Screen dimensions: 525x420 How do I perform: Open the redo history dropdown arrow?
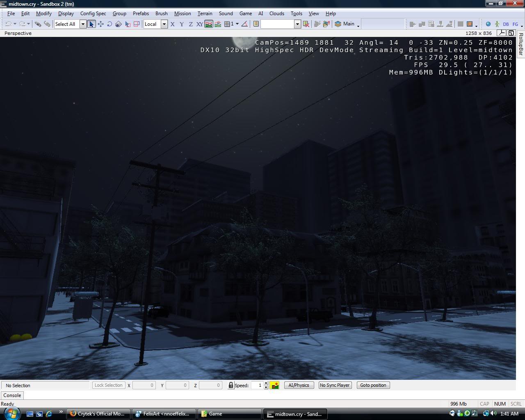pos(28,24)
